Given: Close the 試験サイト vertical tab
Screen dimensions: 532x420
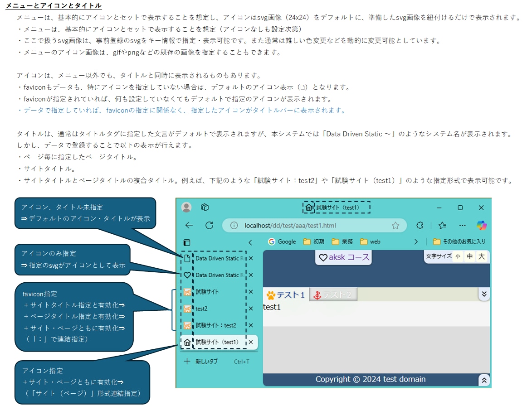Looking at the screenshot, I should 251,291.
